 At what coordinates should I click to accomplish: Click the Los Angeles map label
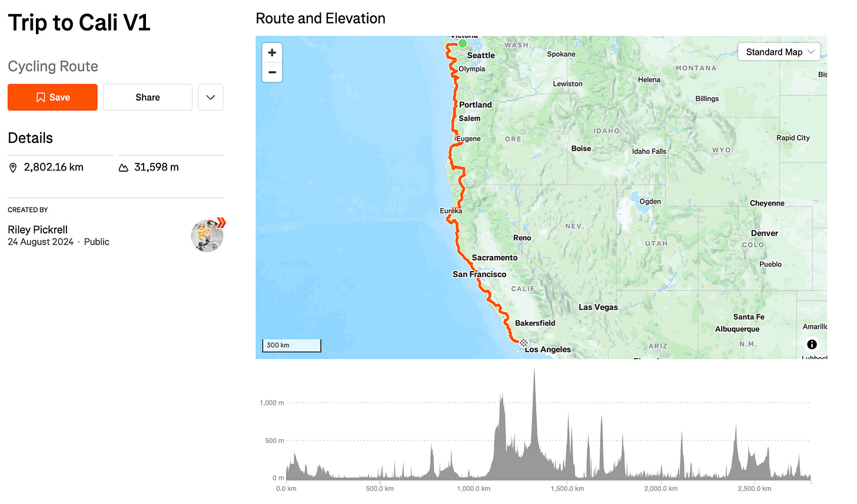[x=548, y=349]
